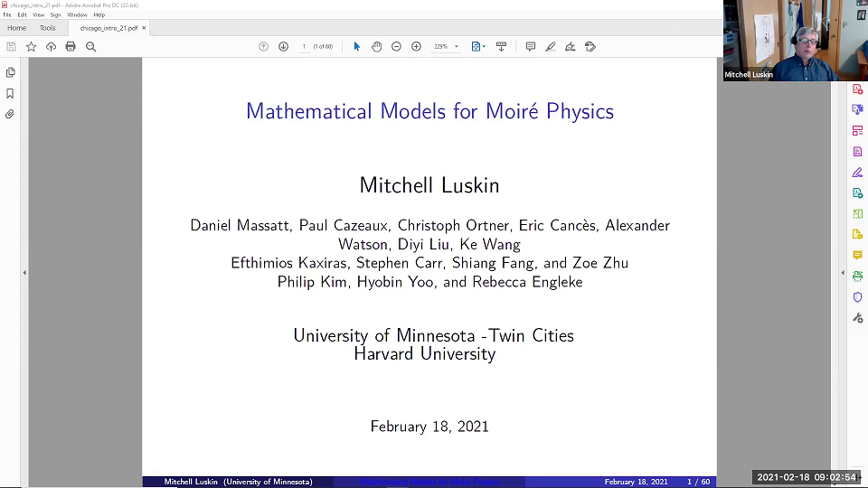Select the Highlight text tool
Viewport: 868px width, 488px height.
551,47
